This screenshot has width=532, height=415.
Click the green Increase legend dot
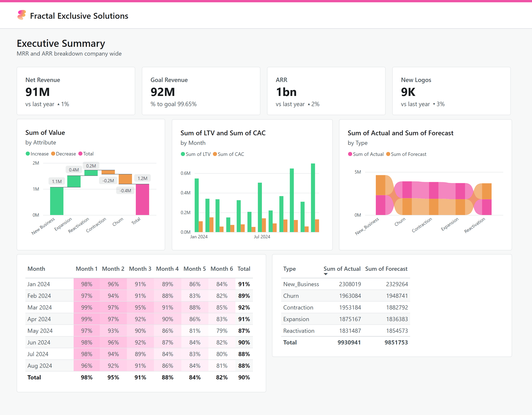28,154
